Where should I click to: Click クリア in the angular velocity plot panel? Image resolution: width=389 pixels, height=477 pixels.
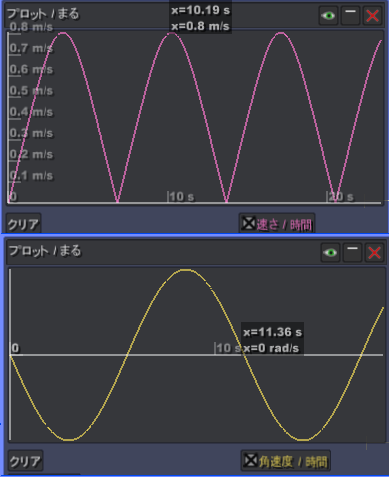[x=25, y=461]
